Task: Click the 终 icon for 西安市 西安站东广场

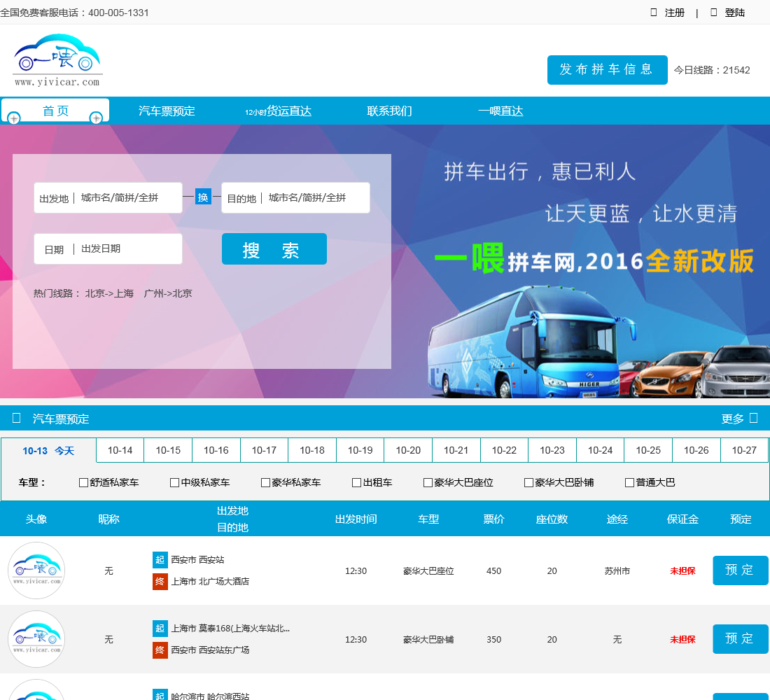Action: click(160, 650)
